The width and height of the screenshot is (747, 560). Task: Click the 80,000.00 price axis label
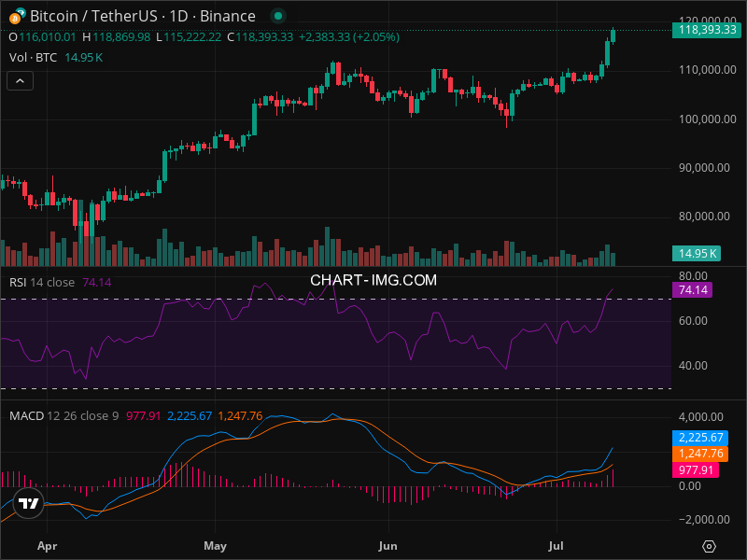click(704, 217)
